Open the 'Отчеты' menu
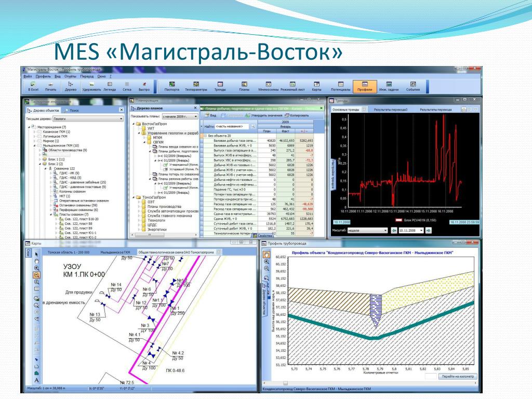532x399 pixels. point(70,76)
